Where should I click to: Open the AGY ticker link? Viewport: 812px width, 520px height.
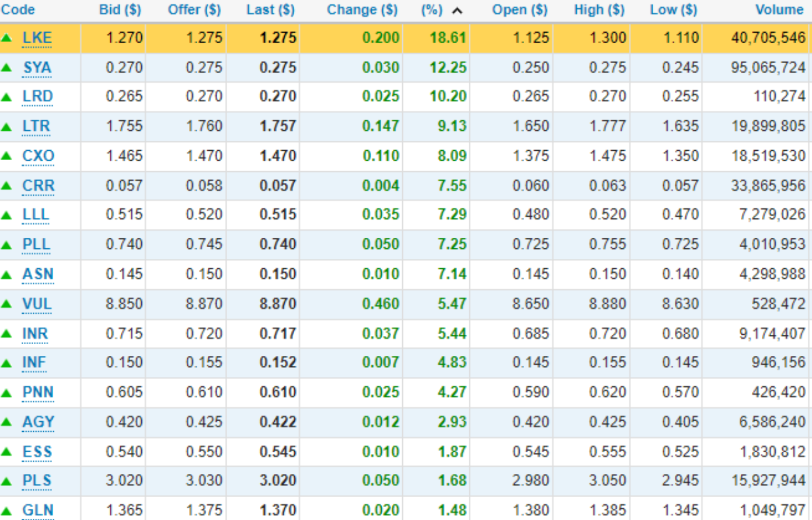pyautogui.click(x=38, y=422)
